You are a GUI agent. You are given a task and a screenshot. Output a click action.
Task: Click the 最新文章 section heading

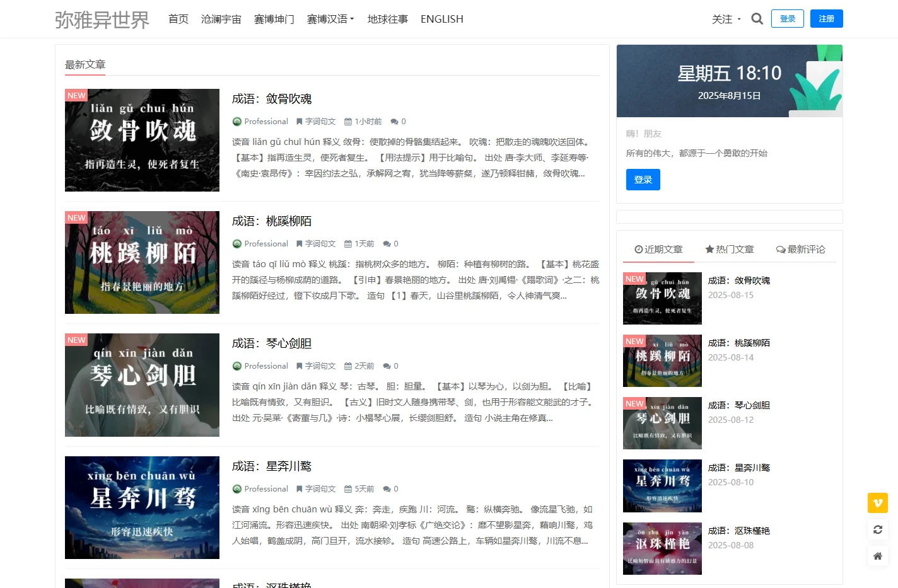pos(85,64)
